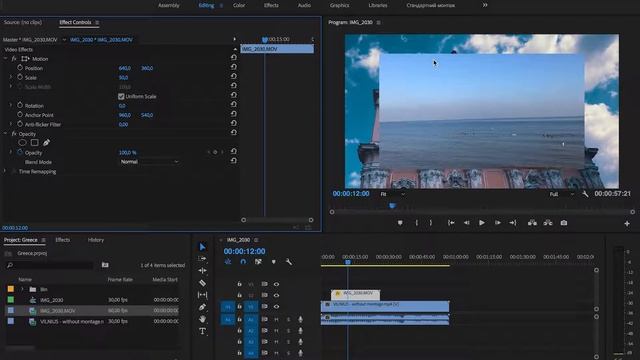This screenshot has height=360, width=640.
Task: Select the Ripple Edit tool
Action: [202, 271]
